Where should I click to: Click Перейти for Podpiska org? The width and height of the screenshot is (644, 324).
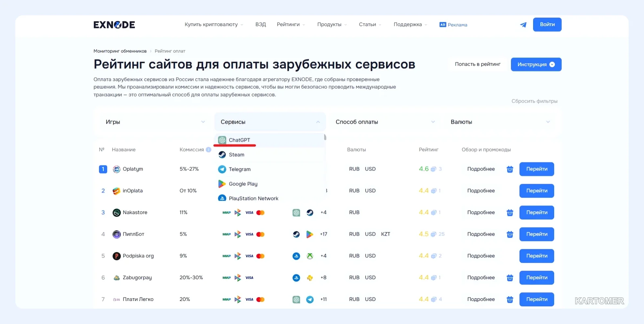point(537,256)
